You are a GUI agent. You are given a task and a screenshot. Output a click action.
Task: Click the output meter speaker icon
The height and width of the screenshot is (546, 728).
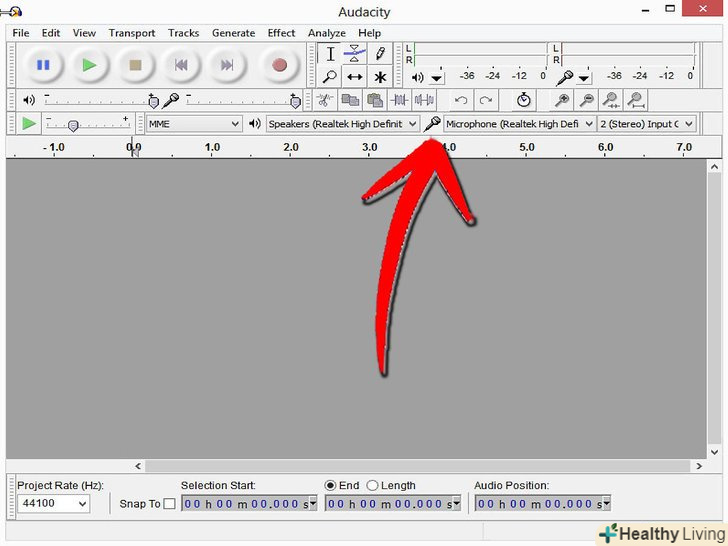(x=417, y=78)
